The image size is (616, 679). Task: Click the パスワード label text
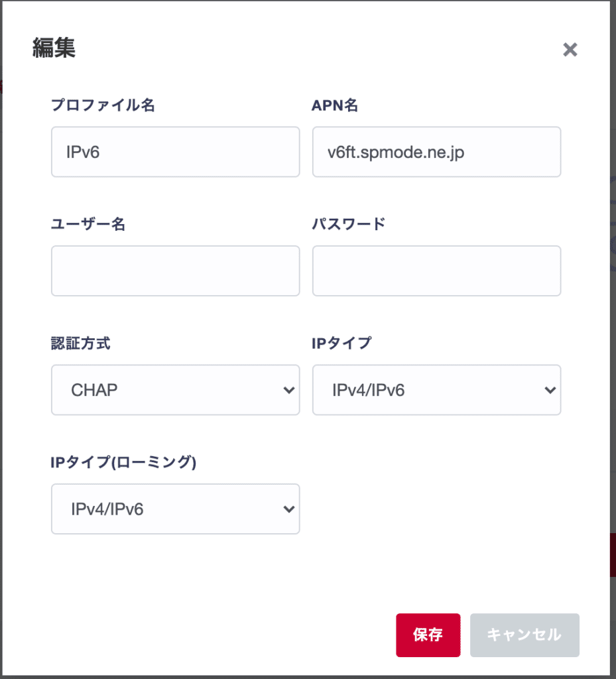(x=348, y=224)
